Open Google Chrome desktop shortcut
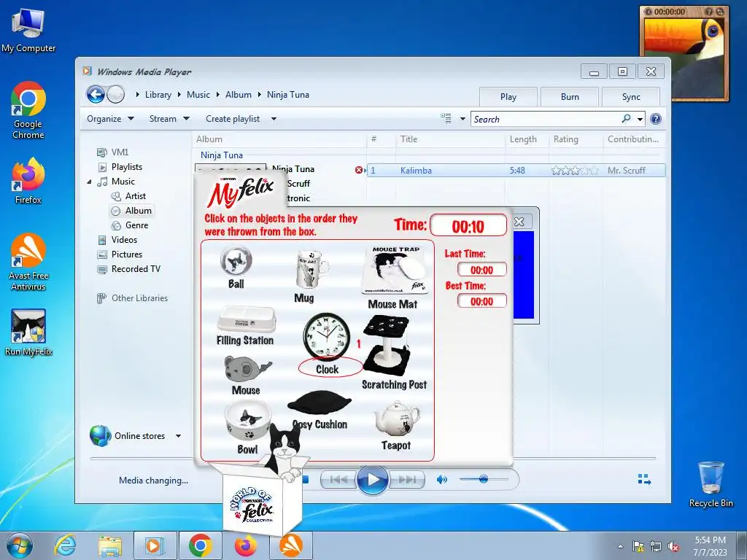This screenshot has height=560, width=747. coord(28,111)
